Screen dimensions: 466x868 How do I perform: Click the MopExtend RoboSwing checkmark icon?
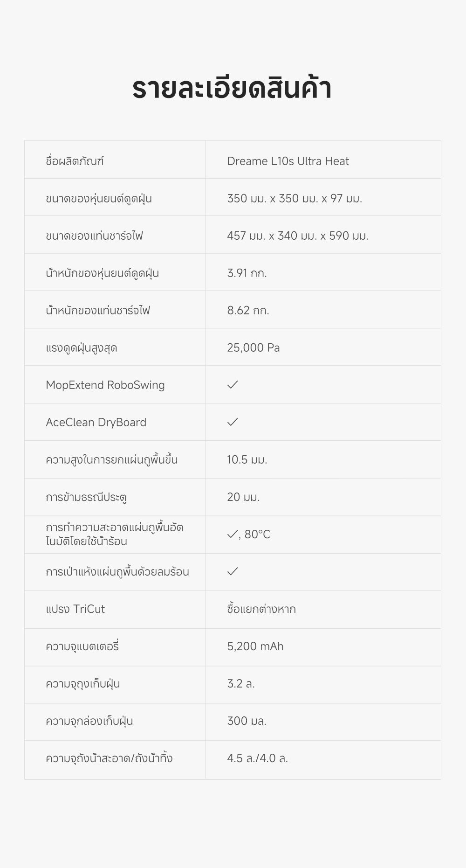click(x=233, y=385)
